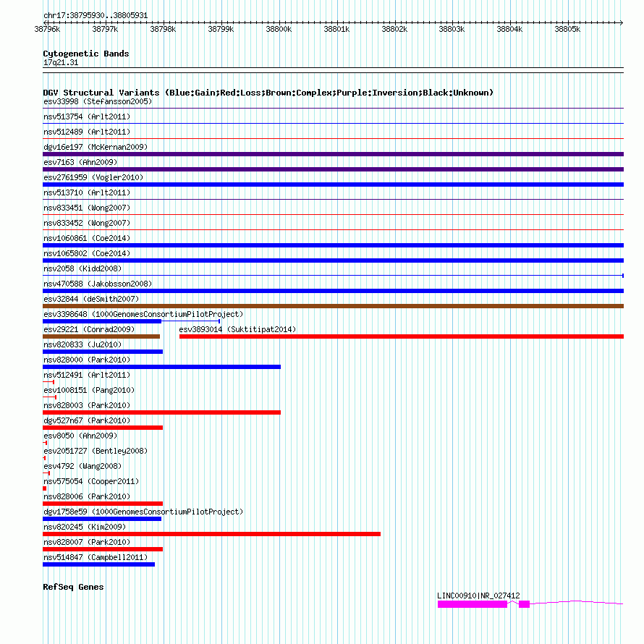
Task: Select nsv2058 (Kidd2008) label
Action: pos(82,268)
